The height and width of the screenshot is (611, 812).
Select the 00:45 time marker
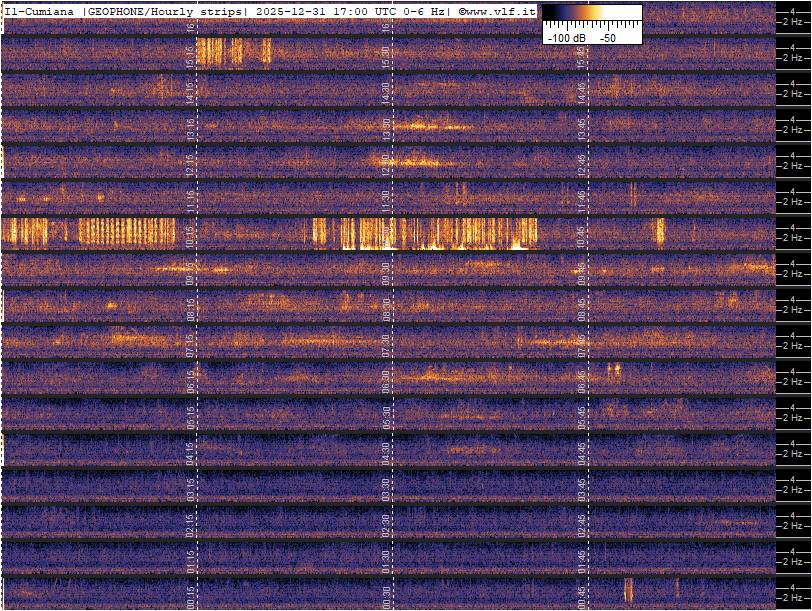click(582, 596)
